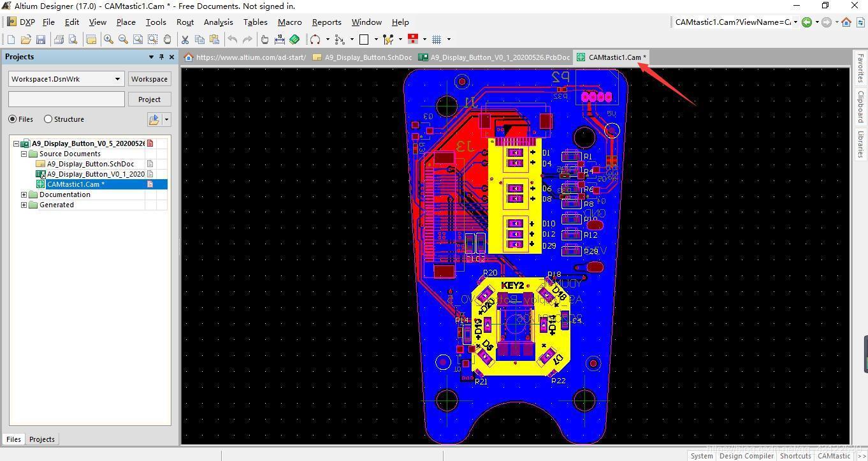Open the Tables menu
Viewport: 868px width, 461px height.
(x=255, y=22)
